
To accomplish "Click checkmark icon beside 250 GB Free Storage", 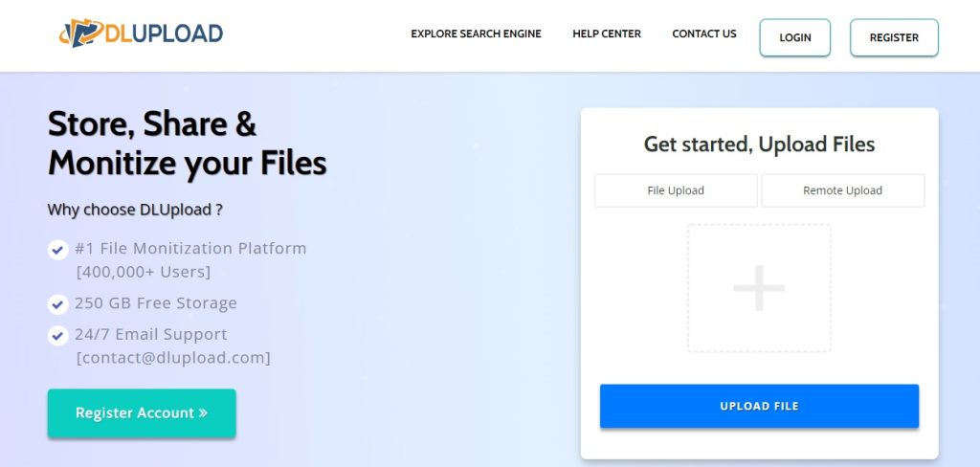I will point(57,304).
